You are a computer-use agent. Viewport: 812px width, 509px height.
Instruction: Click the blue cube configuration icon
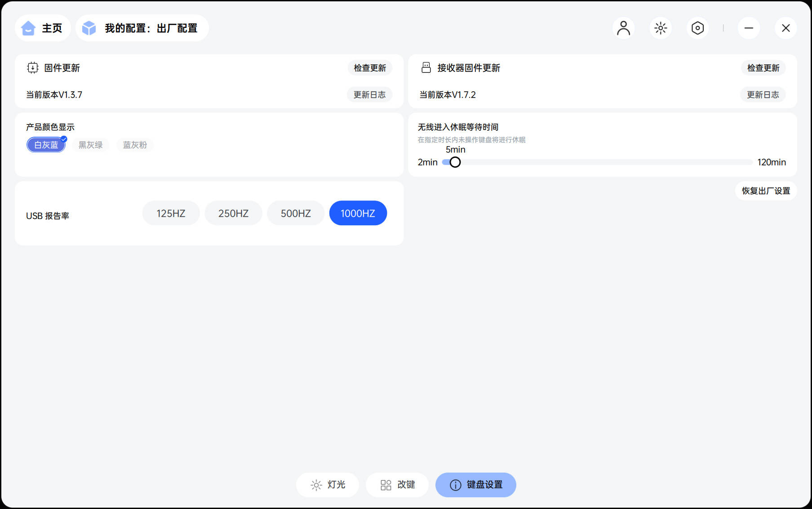[x=89, y=28]
